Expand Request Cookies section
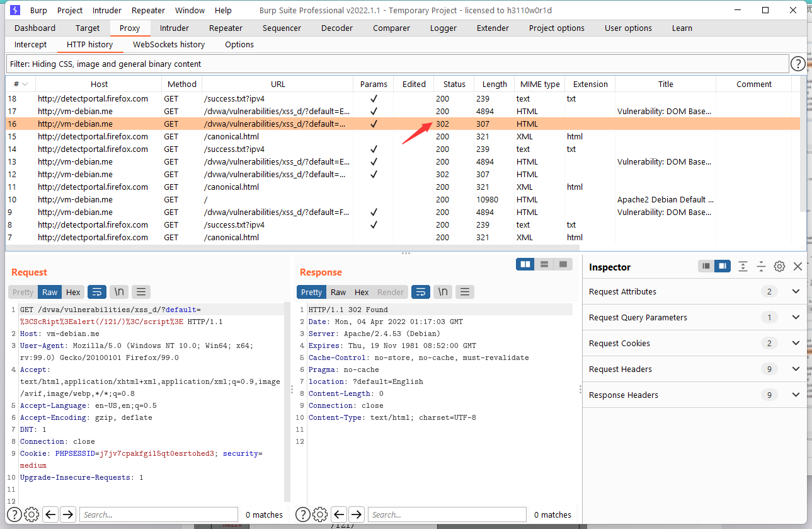Viewport: 812px width, 529px height. [695, 343]
